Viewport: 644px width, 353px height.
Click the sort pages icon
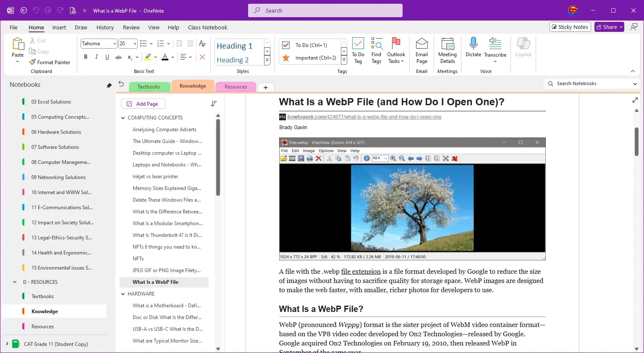(214, 104)
